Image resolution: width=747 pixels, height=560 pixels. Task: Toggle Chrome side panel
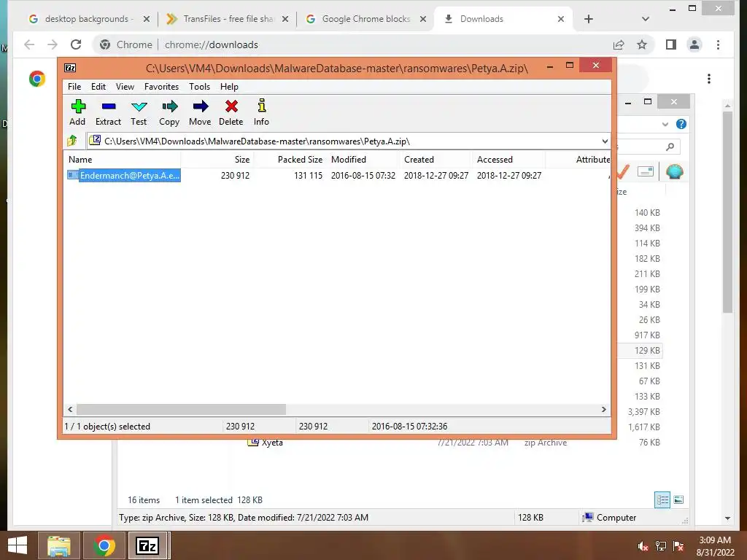671,44
